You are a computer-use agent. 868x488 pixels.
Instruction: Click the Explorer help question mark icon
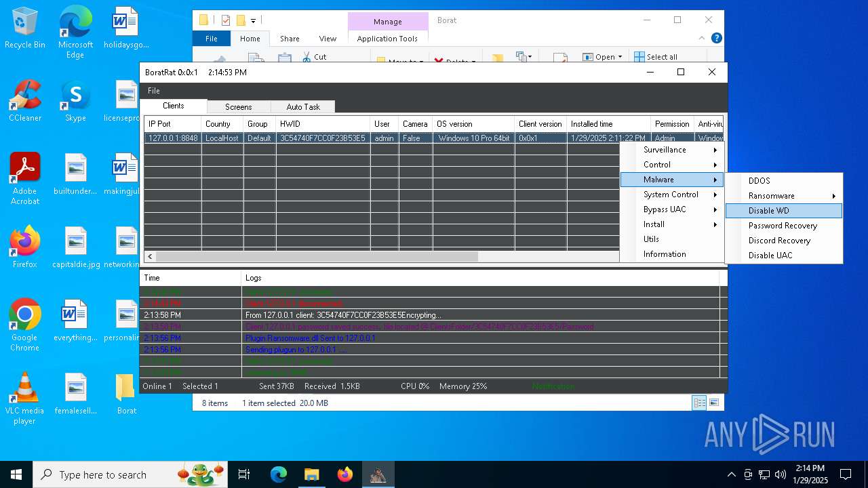point(716,39)
